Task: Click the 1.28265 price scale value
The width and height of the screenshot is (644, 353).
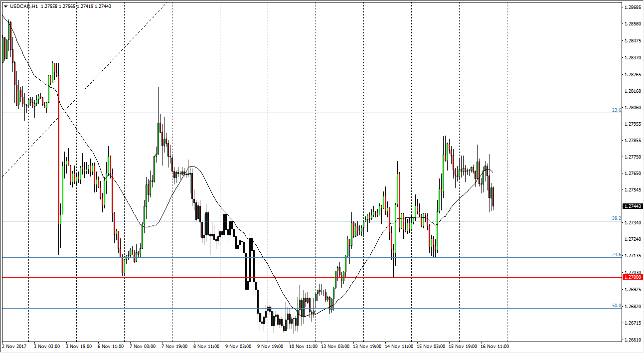Action: click(632, 74)
